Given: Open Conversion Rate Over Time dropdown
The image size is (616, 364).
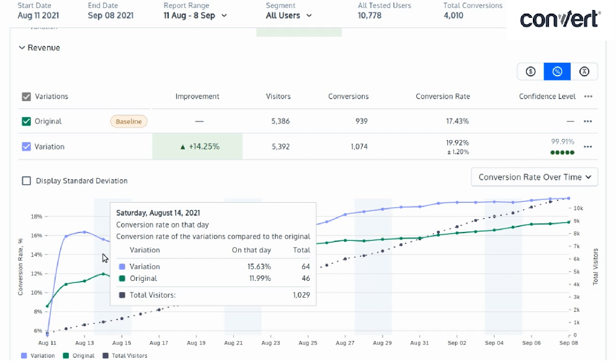Looking at the screenshot, I should point(534,177).
